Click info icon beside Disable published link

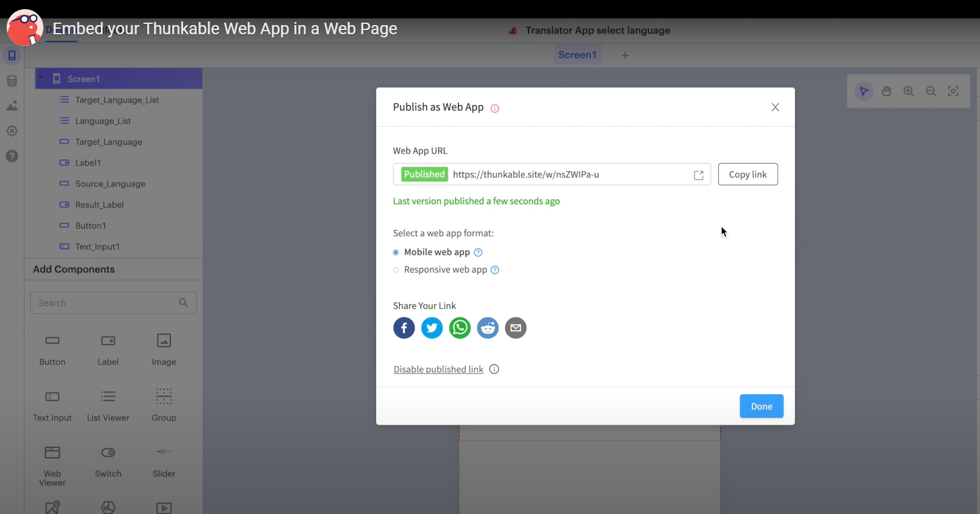pos(495,369)
